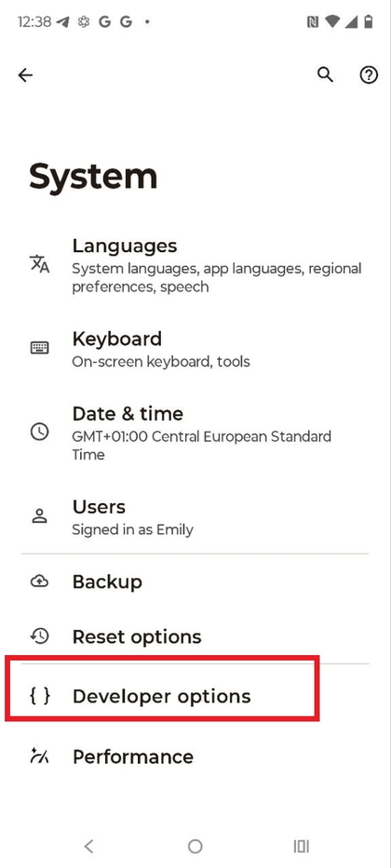This screenshot has width=391, height=868.
Task: Tap the Users person icon
Action: tap(39, 516)
